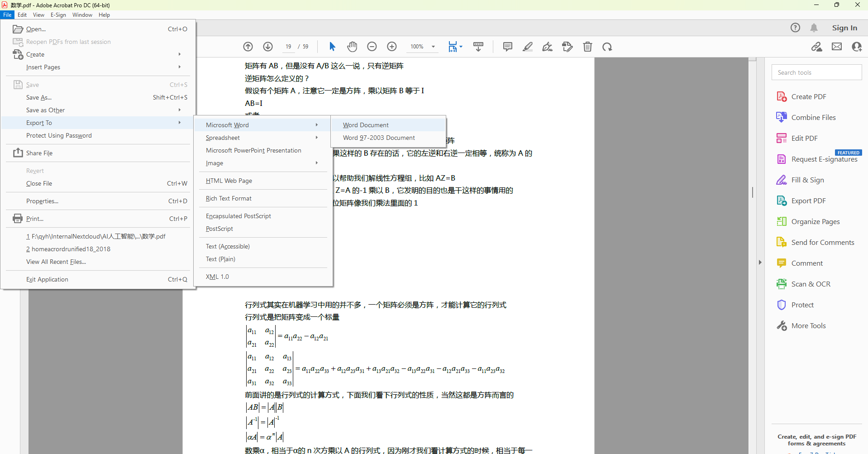
Task: Add a sticky note comment
Action: [x=508, y=47]
